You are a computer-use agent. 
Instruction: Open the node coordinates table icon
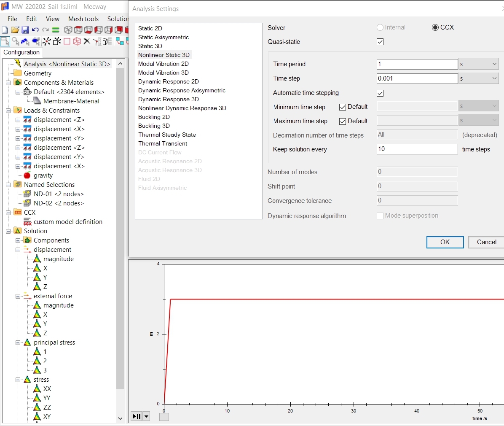coord(97,41)
